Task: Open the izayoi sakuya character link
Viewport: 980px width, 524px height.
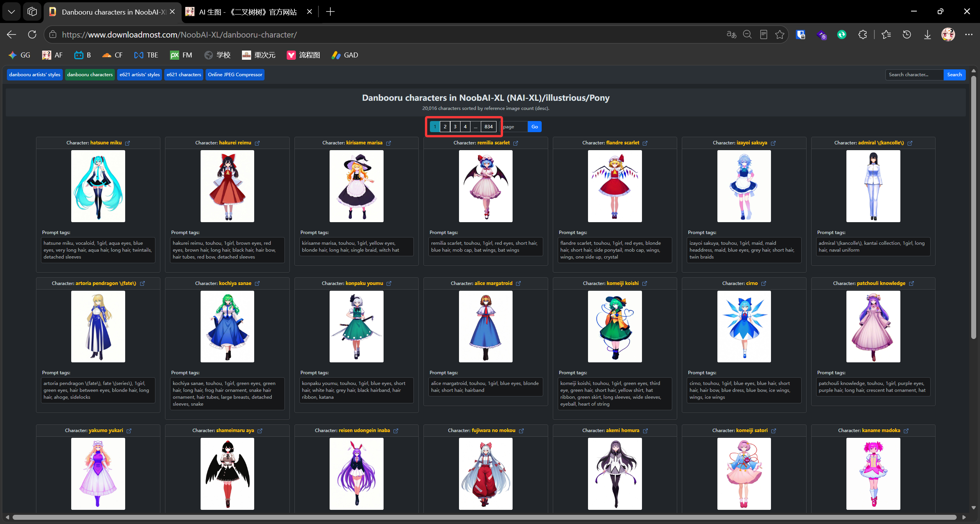Action: 752,143
